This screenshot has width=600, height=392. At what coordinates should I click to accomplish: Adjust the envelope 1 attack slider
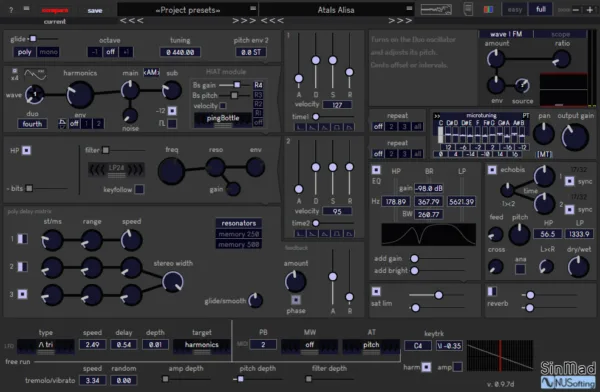click(298, 78)
